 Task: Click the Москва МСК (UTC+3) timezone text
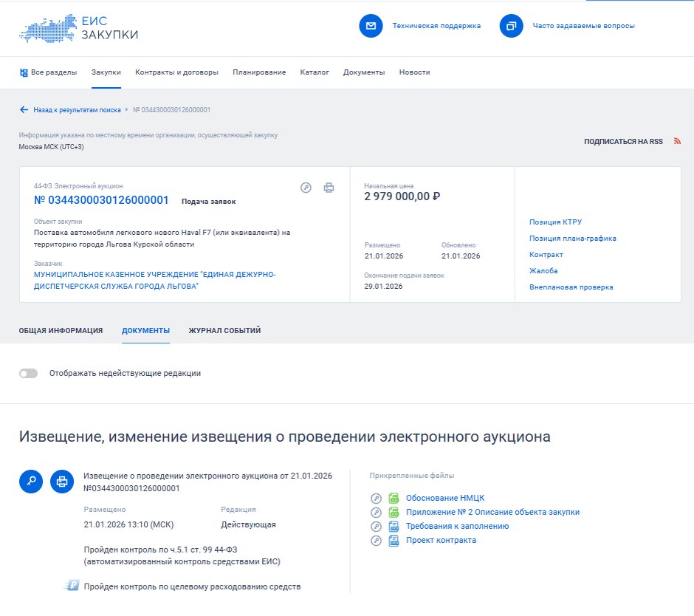point(51,147)
